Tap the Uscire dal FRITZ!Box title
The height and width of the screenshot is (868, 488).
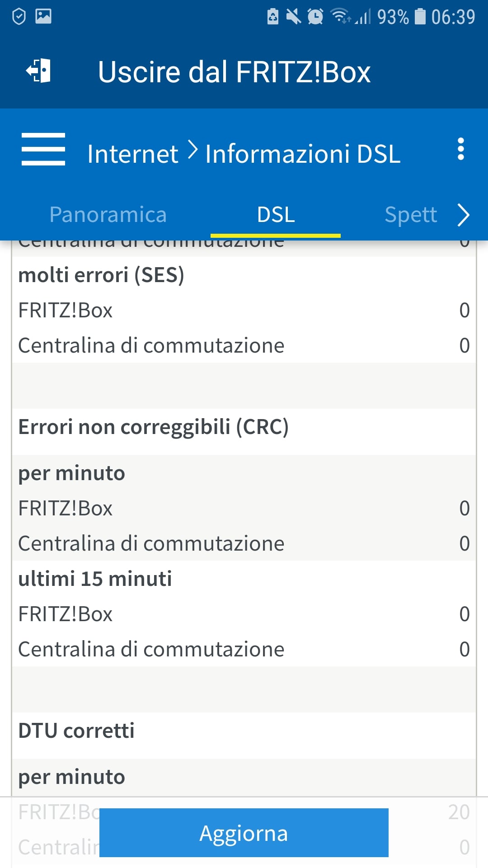pos(234,72)
